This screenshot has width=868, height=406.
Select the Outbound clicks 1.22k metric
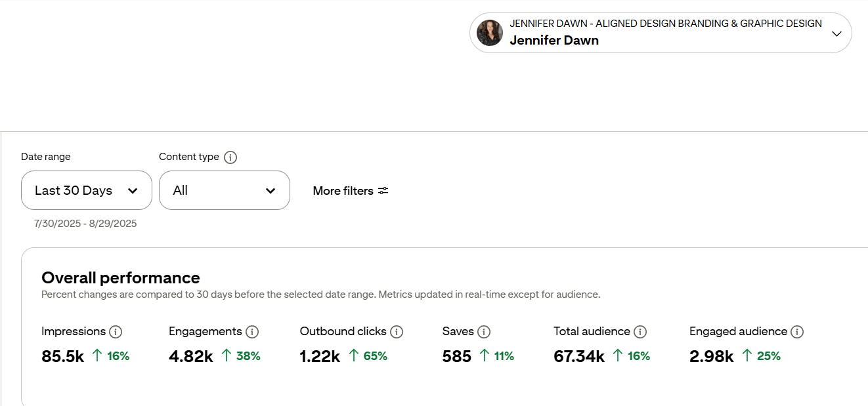[x=320, y=356]
